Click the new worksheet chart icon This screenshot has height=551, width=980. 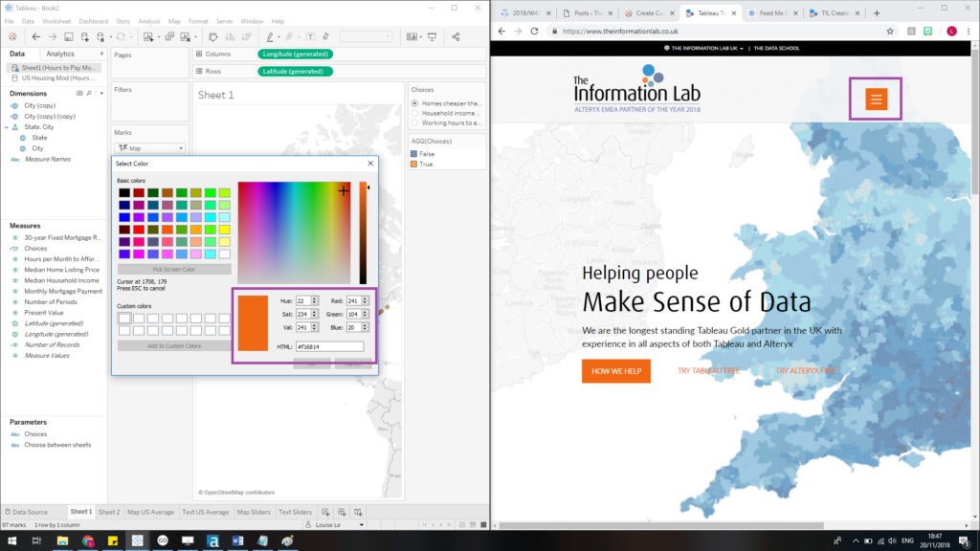(148, 37)
